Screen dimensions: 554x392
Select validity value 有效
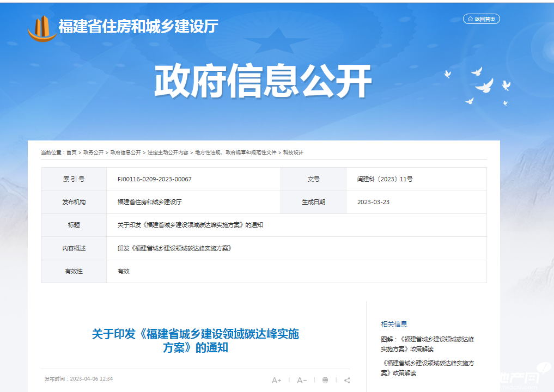point(123,271)
